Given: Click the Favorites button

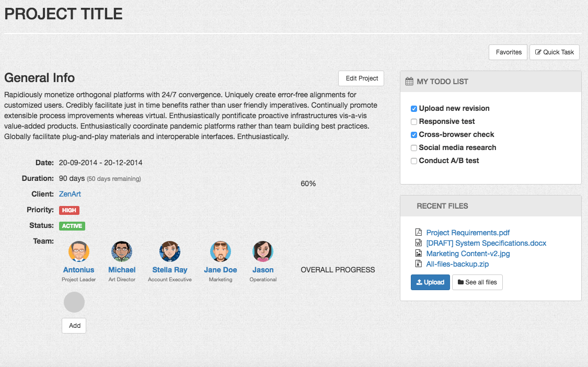Looking at the screenshot, I should coord(508,52).
